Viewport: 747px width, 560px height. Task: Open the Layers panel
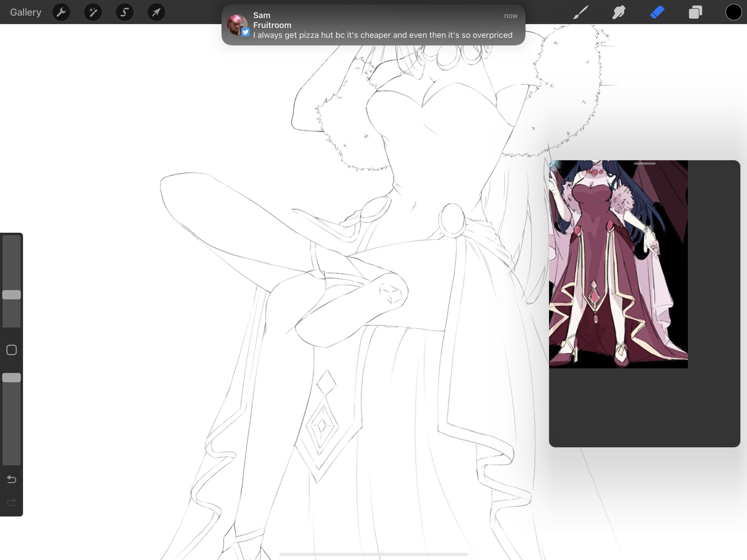pos(695,12)
